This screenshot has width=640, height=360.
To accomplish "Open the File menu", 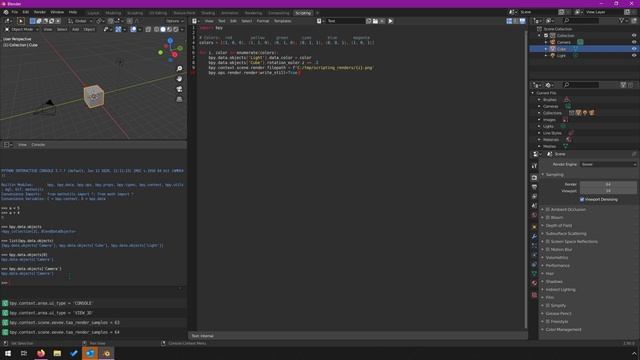I will (x=15, y=12).
